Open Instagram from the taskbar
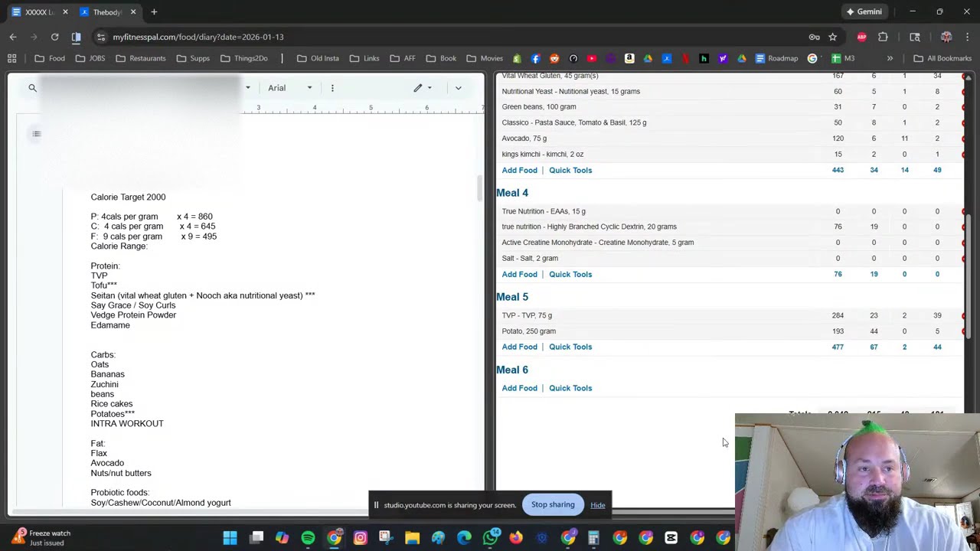 point(360,538)
